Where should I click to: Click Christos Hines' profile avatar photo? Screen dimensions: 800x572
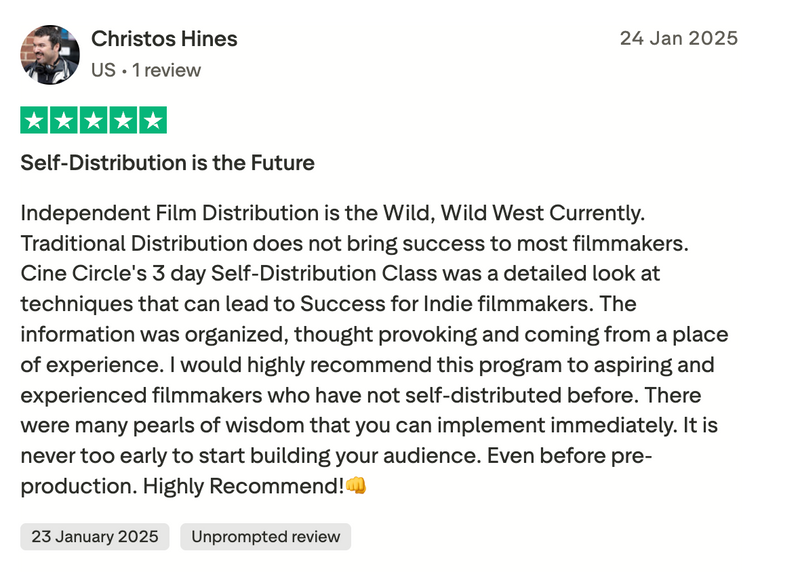(49, 55)
